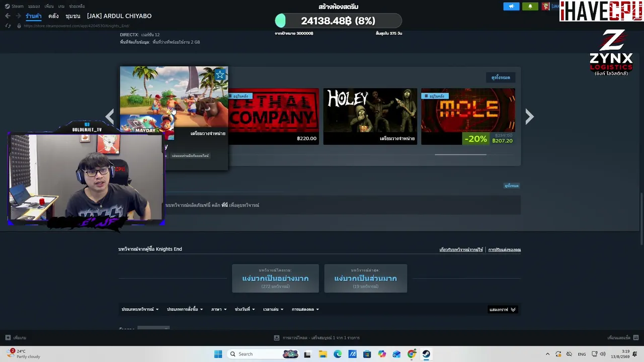Switch to the Library (คลัง) tab
This screenshot has height=362, width=644.
point(53,16)
